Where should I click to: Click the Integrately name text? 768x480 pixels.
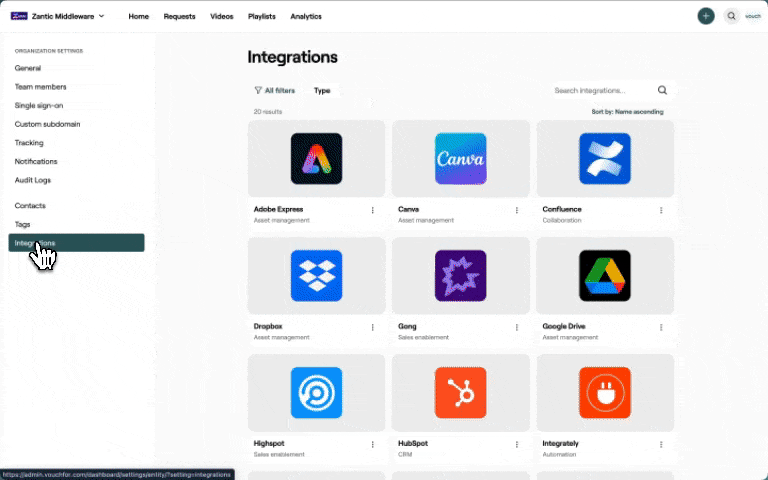coord(560,443)
